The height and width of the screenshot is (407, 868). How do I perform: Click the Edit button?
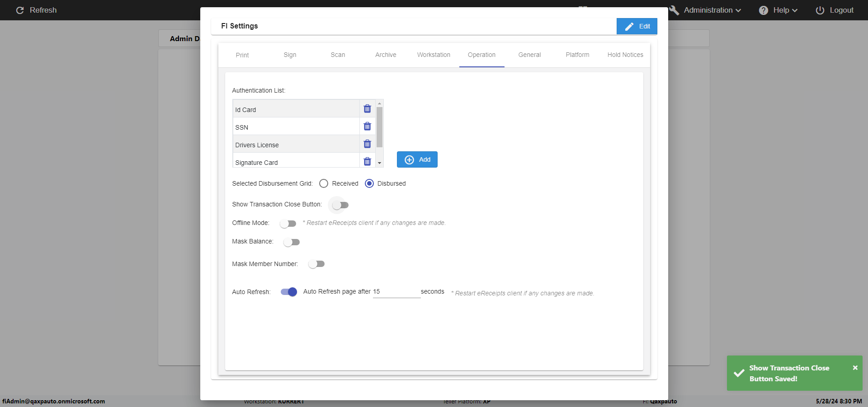637,26
